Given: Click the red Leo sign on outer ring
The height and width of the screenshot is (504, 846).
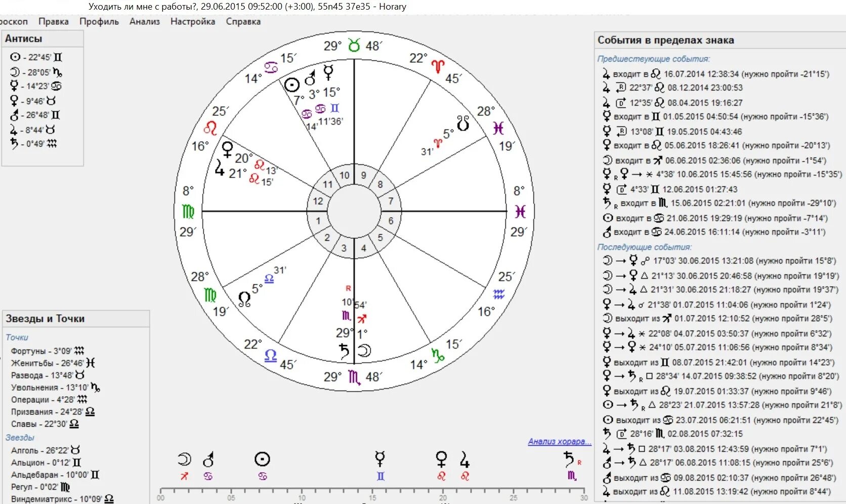Looking at the screenshot, I should (x=210, y=128).
